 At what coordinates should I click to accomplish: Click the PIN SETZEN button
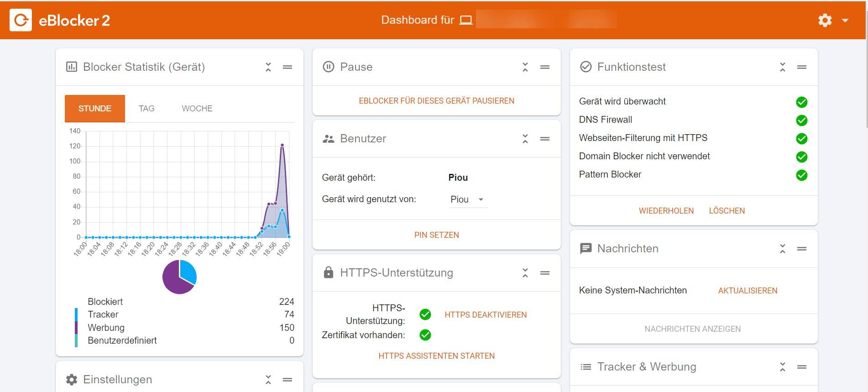[436, 235]
